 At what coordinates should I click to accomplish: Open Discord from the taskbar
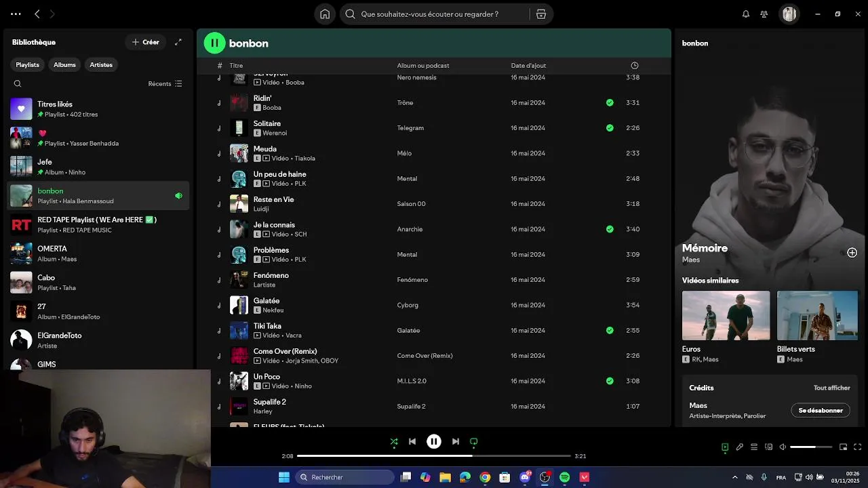tap(525, 477)
